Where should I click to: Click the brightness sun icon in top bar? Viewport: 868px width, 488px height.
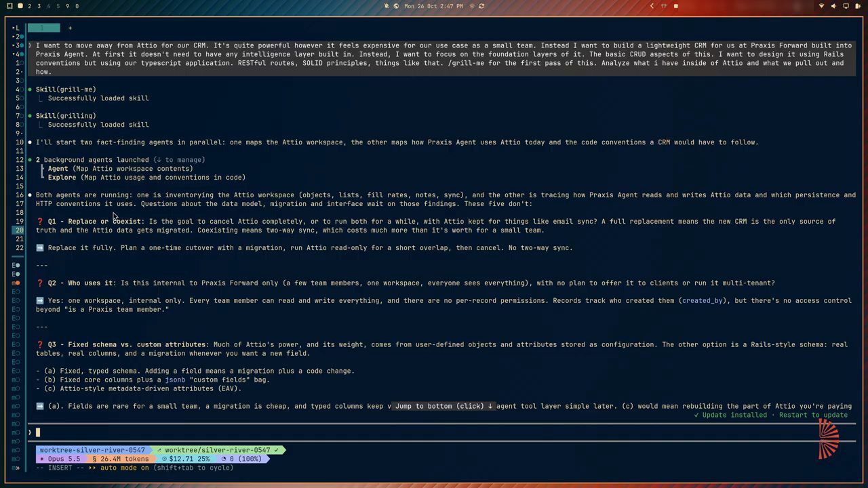(472, 6)
